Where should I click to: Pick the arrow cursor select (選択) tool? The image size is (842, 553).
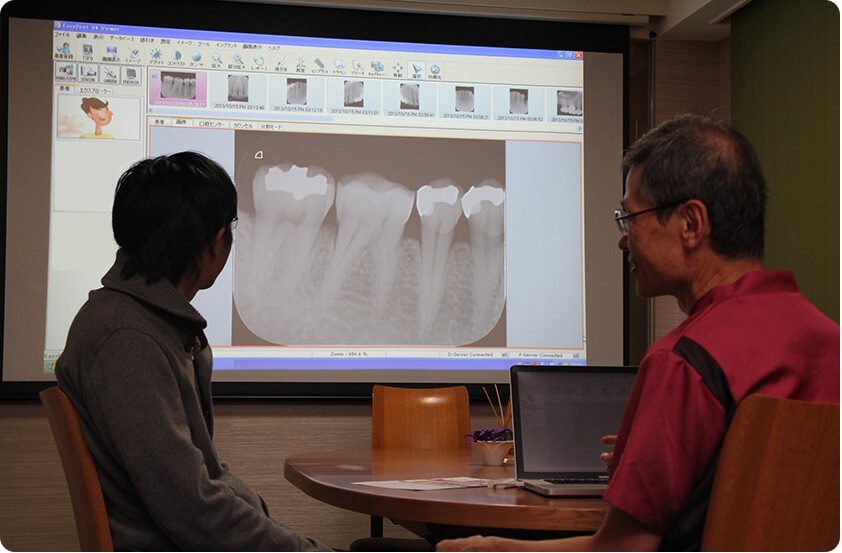[x=416, y=70]
